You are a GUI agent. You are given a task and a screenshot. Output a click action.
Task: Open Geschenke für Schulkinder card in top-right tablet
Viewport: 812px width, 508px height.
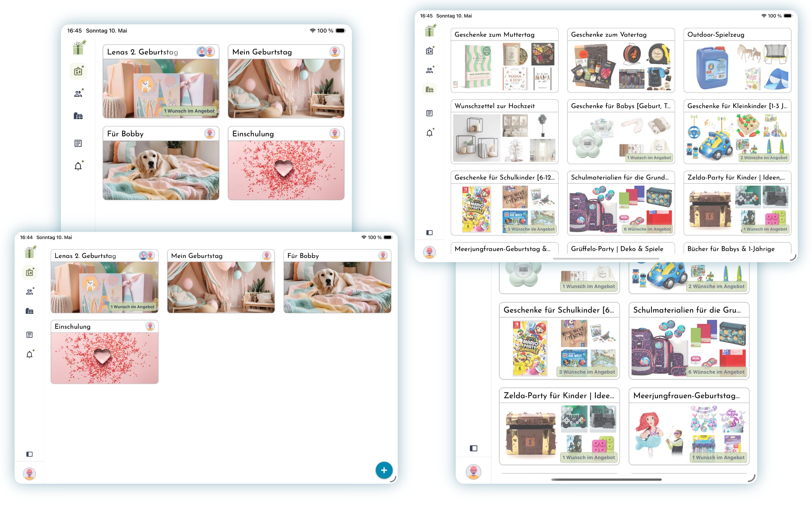click(504, 203)
